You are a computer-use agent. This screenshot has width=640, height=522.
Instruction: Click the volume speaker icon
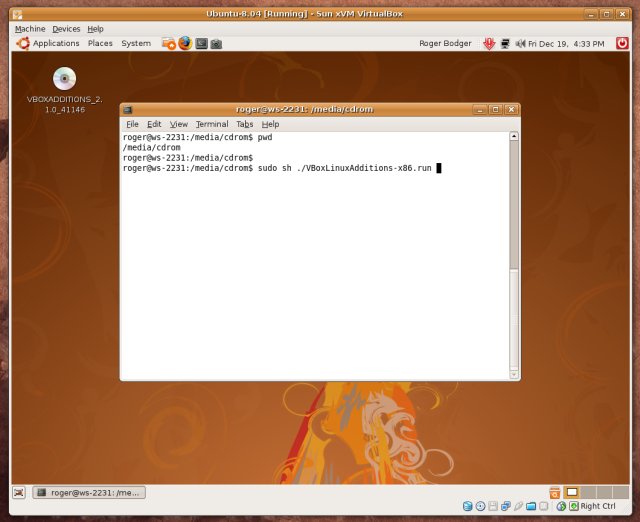[x=520, y=43]
